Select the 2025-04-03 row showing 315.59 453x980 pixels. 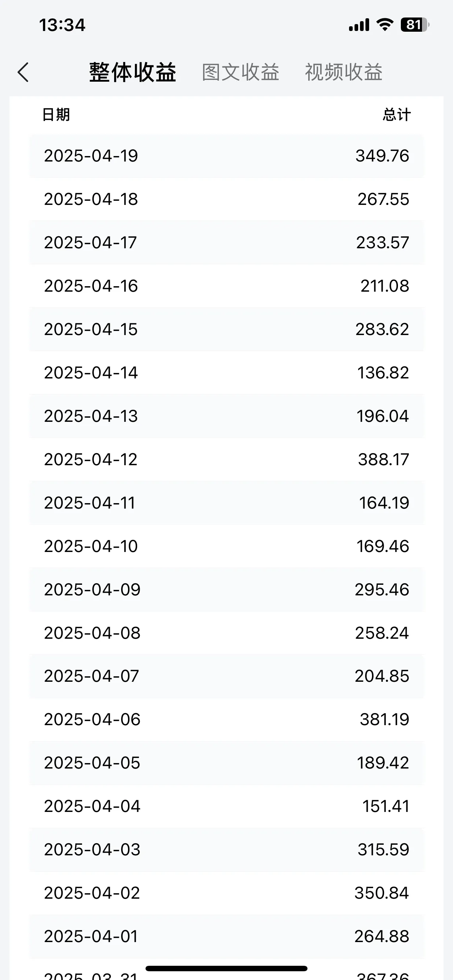pos(226,850)
